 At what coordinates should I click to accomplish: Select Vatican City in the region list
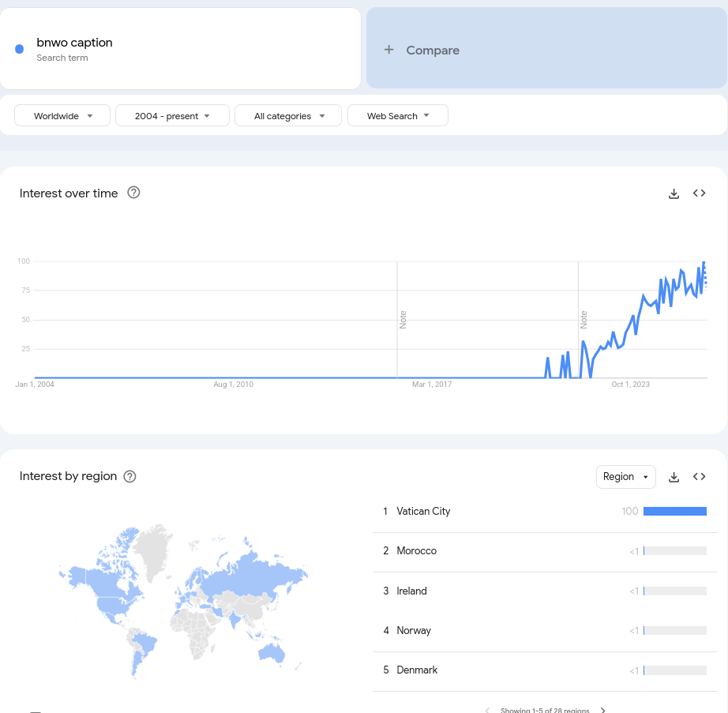tap(423, 512)
